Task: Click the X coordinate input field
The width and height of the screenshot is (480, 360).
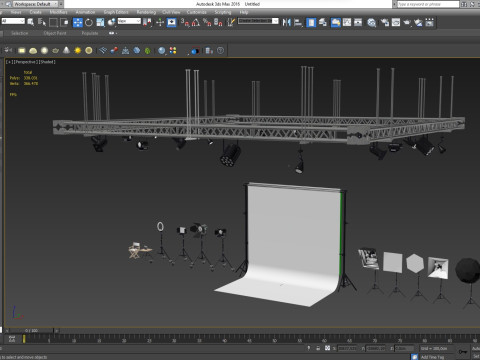Action: [347, 348]
